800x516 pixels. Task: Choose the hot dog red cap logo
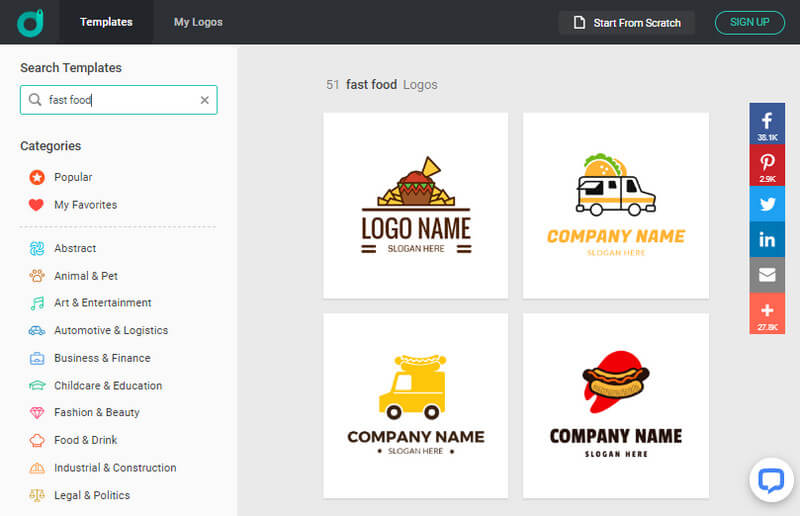tap(615, 405)
